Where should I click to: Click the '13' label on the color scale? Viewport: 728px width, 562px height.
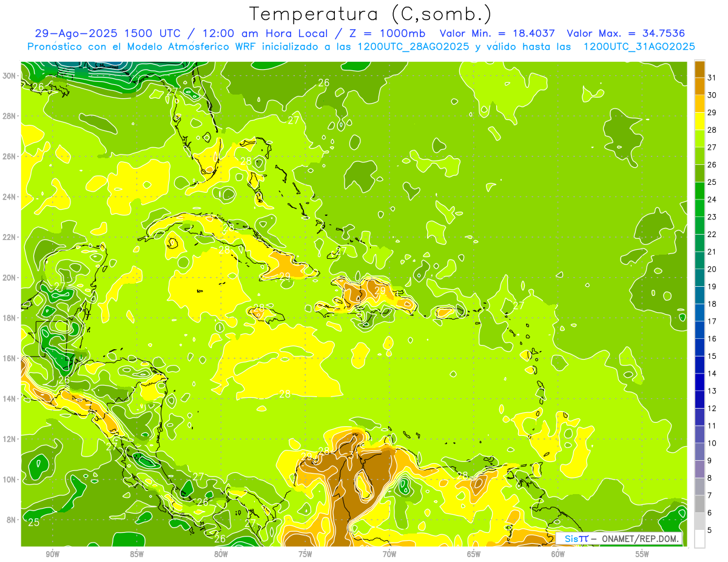712,391
